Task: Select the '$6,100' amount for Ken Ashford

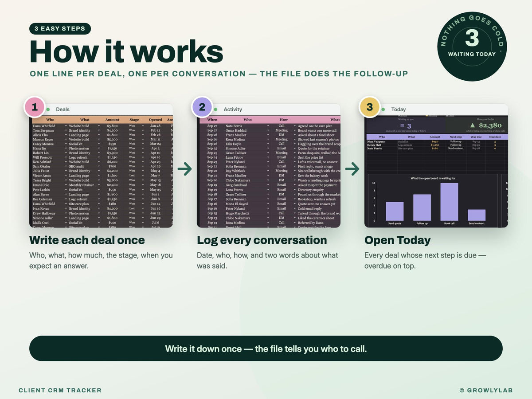Action: [112, 162]
